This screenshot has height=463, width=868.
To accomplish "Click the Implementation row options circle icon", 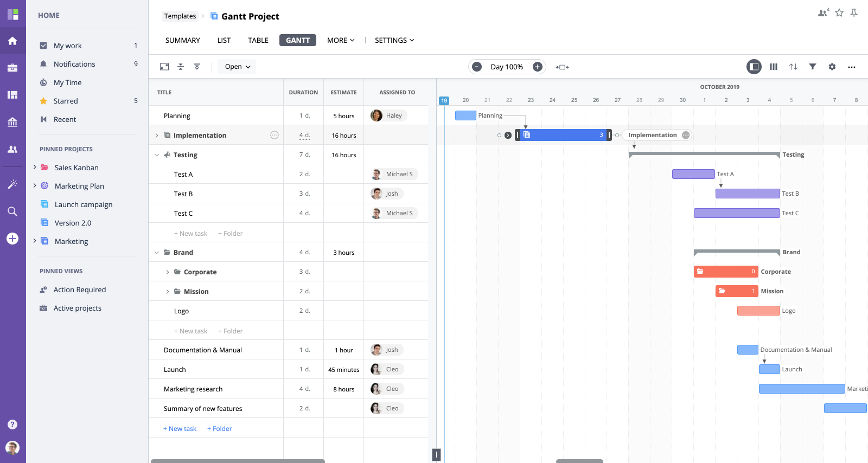I will [275, 135].
